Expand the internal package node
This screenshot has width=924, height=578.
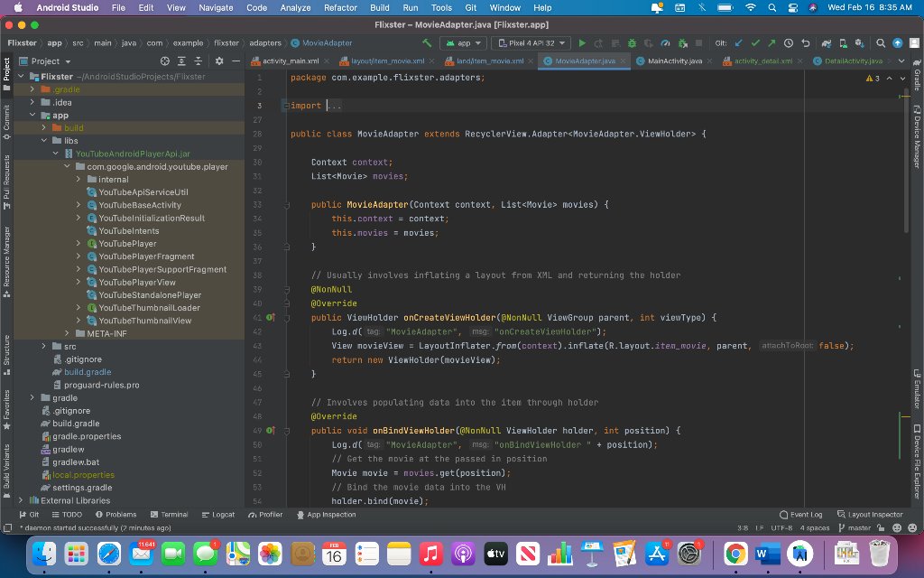pos(79,179)
